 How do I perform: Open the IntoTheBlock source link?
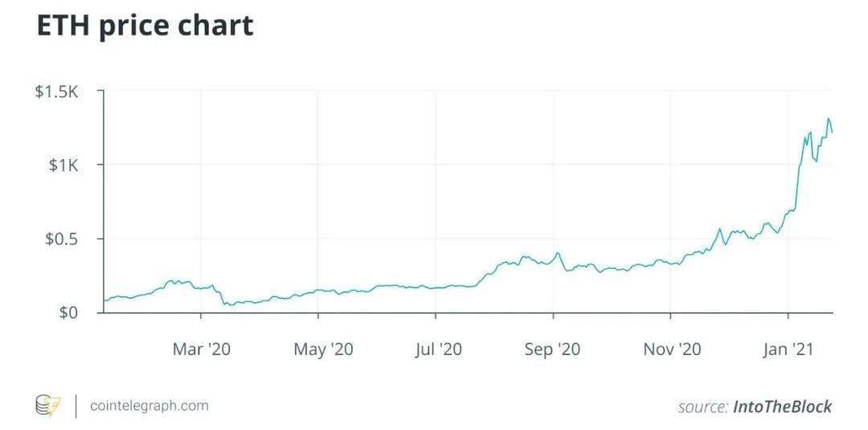tap(782, 407)
